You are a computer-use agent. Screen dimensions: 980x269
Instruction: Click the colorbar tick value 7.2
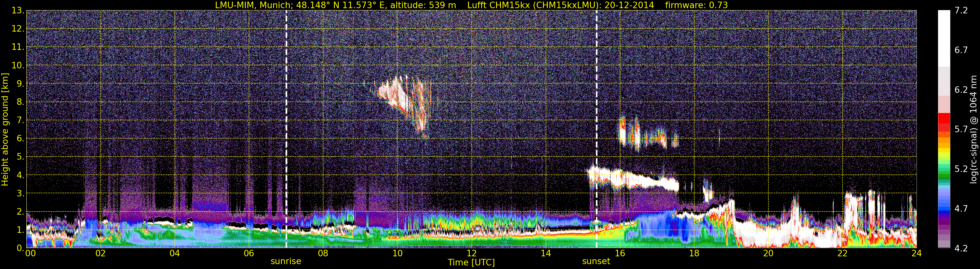tap(961, 11)
